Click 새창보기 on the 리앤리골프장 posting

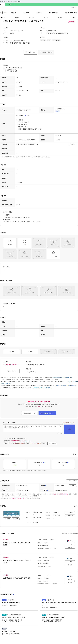click(70, 565)
